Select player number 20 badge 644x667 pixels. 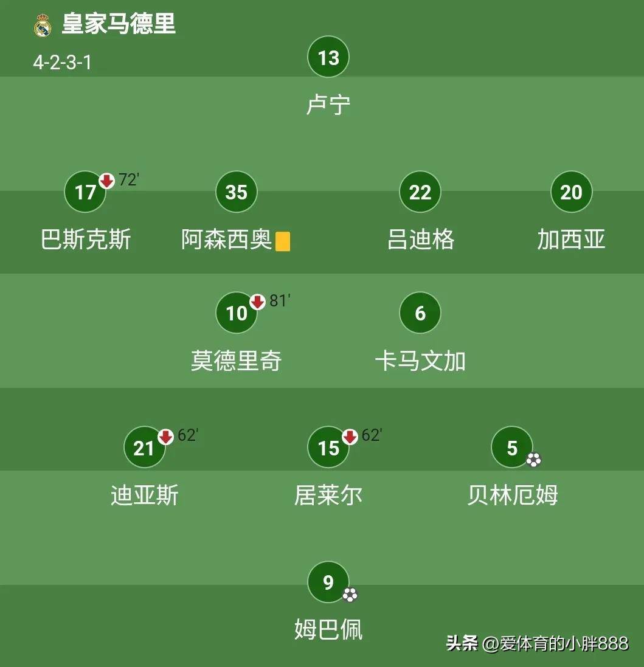[571, 192]
